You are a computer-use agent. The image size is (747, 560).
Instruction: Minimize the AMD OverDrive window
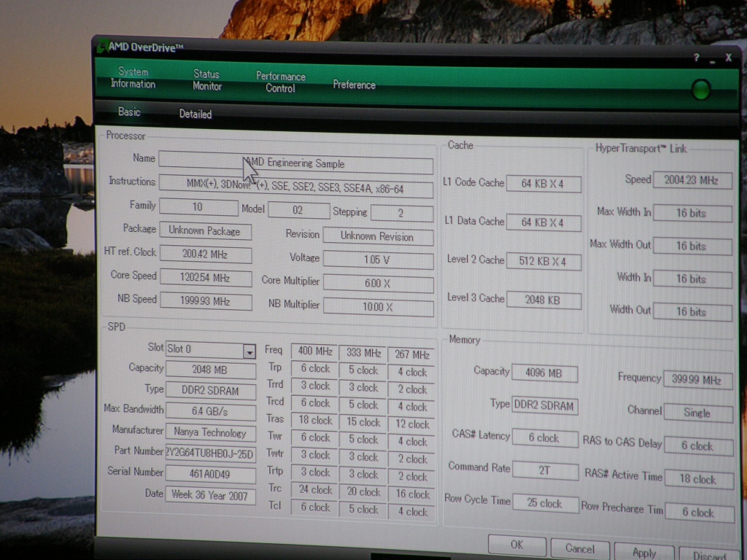point(712,61)
